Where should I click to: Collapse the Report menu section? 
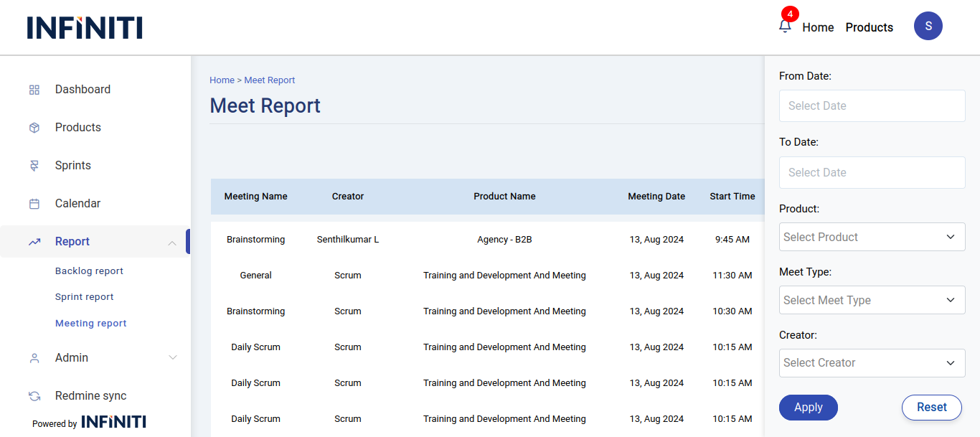[x=172, y=243]
